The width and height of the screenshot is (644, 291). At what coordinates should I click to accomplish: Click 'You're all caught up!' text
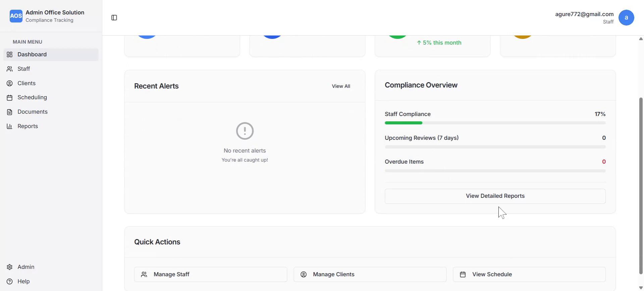[245, 160]
